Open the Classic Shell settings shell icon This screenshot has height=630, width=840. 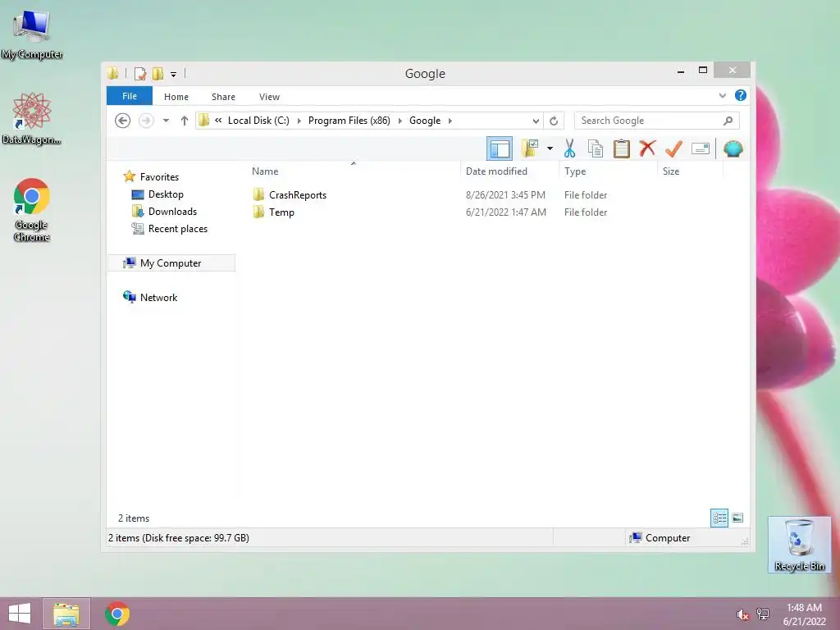pyautogui.click(x=733, y=148)
